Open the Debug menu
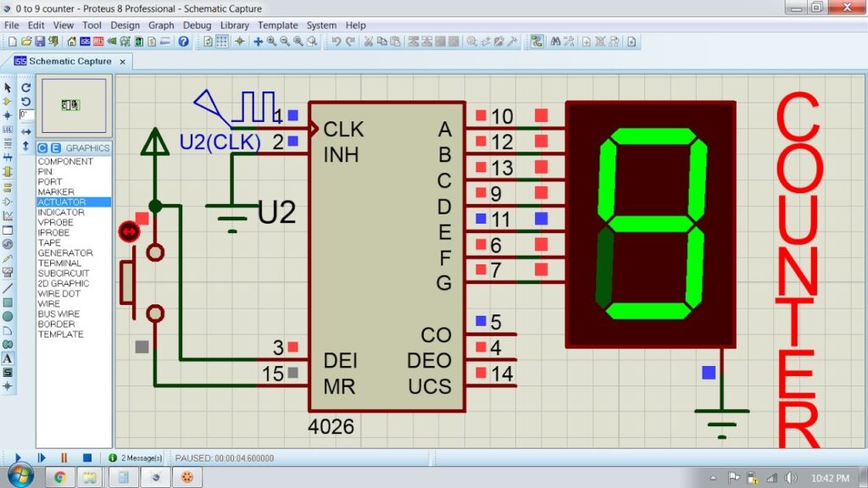 coord(198,25)
